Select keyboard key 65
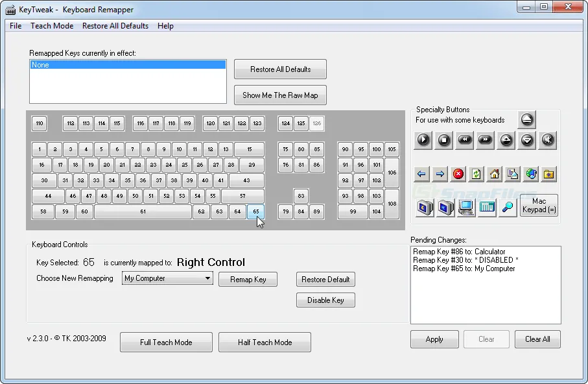The height and width of the screenshot is (384, 588). 255,211
